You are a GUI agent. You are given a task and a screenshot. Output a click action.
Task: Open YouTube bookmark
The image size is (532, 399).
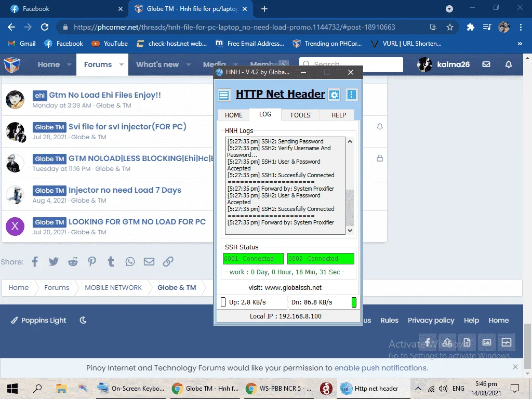(x=110, y=44)
